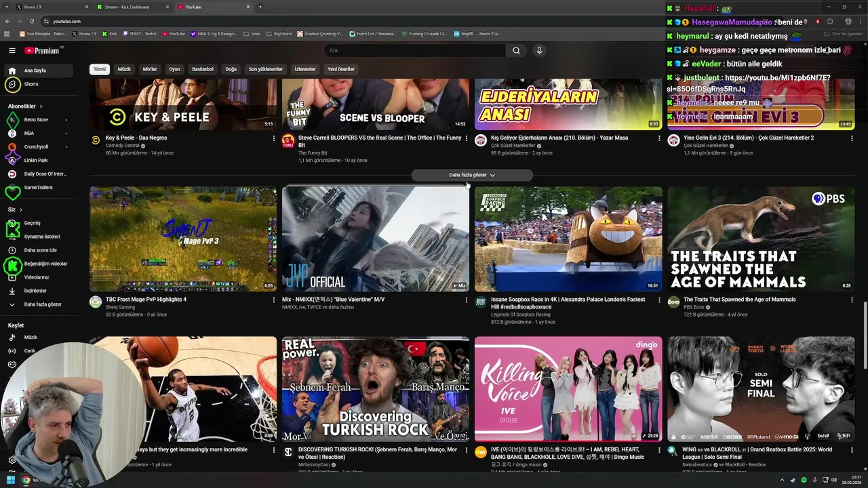Screen dimensions: 868x488
Task: Select the Mix'ler filter chip
Action: point(150,69)
